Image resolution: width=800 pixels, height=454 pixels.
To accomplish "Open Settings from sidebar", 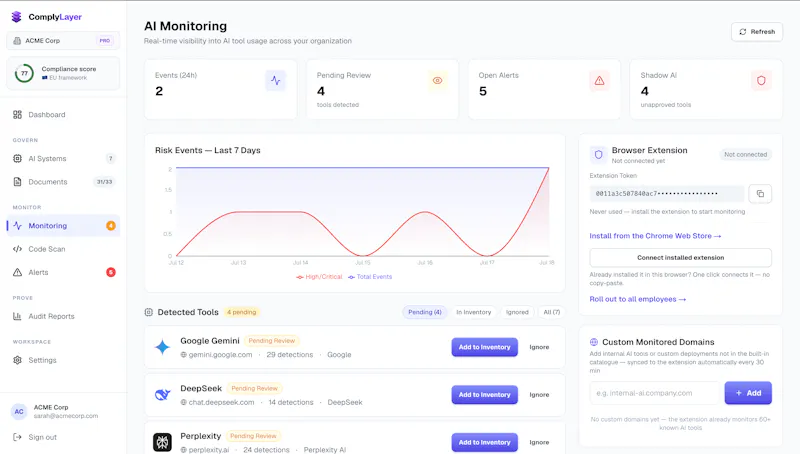I will coord(63,360).
